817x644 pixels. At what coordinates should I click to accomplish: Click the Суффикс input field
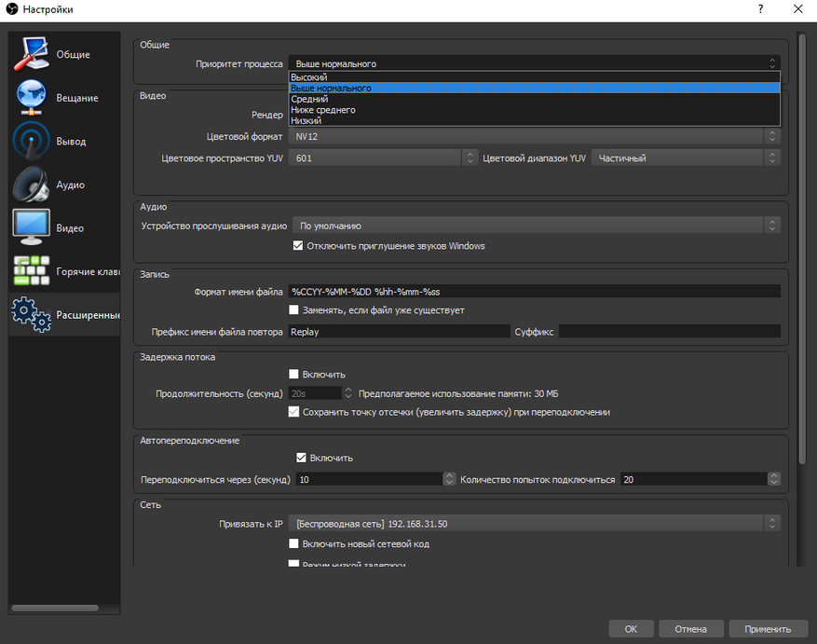coord(670,331)
